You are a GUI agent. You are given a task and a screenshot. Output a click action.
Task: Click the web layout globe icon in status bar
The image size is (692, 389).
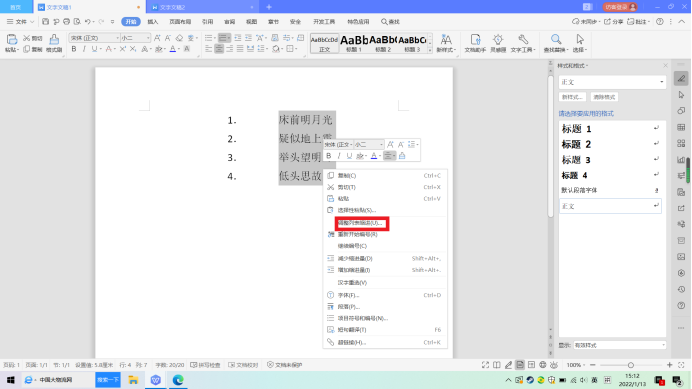(543, 365)
